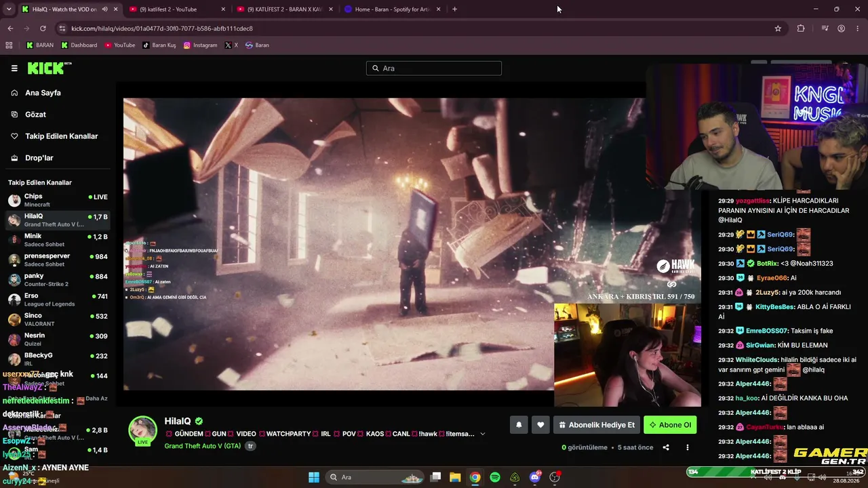Click Chips channel avatar

(14, 200)
